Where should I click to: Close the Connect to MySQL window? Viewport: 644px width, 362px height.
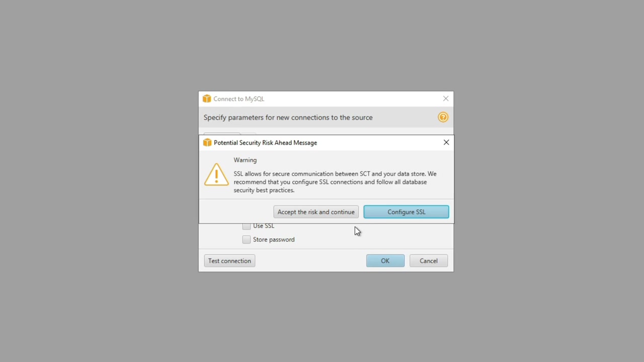point(446,99)
